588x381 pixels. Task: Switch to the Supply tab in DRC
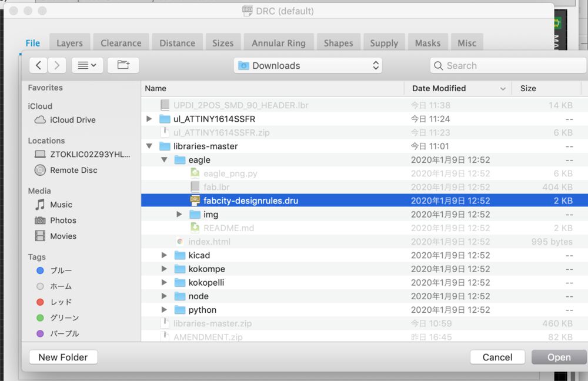[x=385, y=43]
